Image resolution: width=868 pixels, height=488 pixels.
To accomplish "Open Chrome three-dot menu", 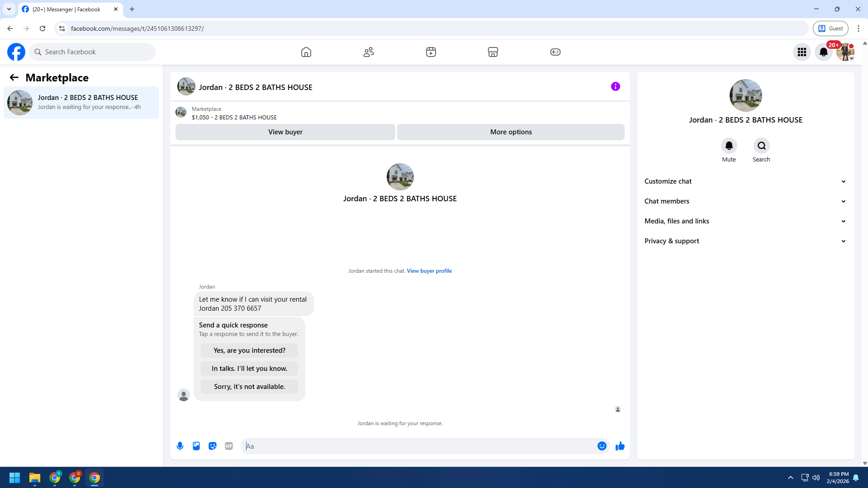I will [x=858, y=28].
